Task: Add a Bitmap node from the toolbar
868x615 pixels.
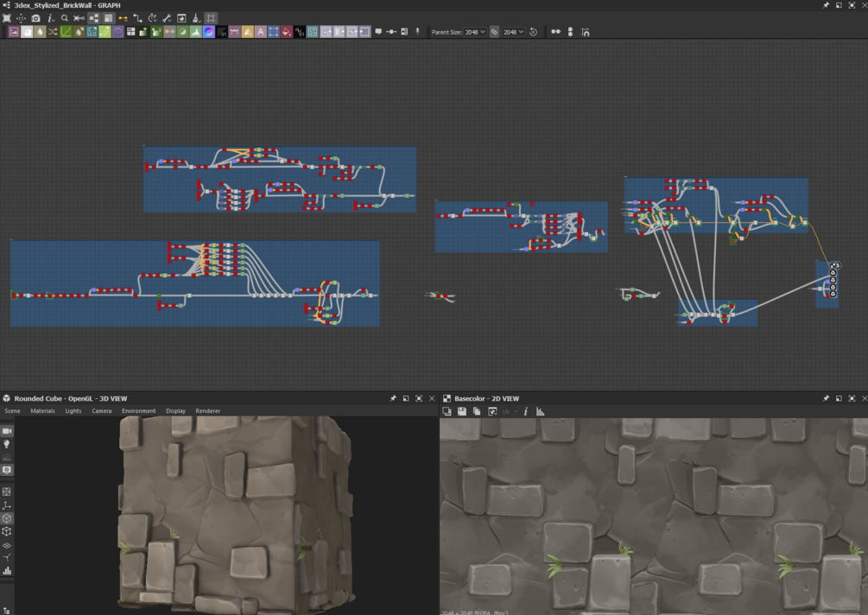Action: (14, 32)
